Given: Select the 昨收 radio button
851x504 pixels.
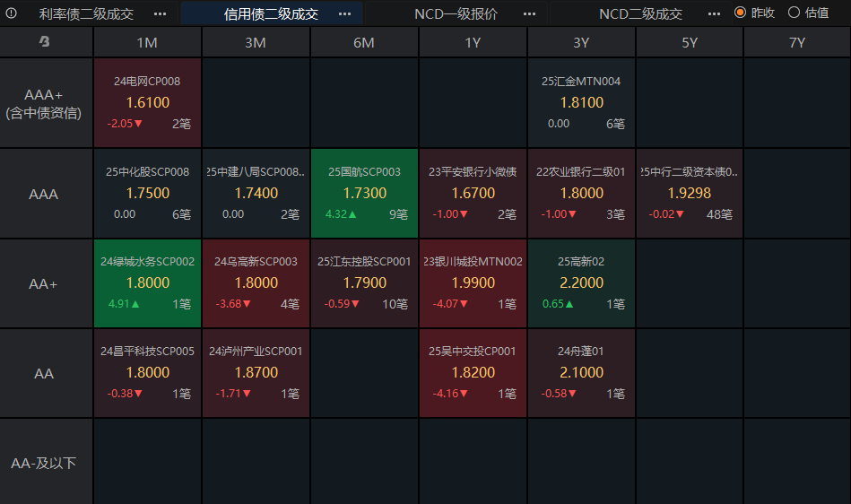Looking at the screenshot, I should tap(741, 13).
